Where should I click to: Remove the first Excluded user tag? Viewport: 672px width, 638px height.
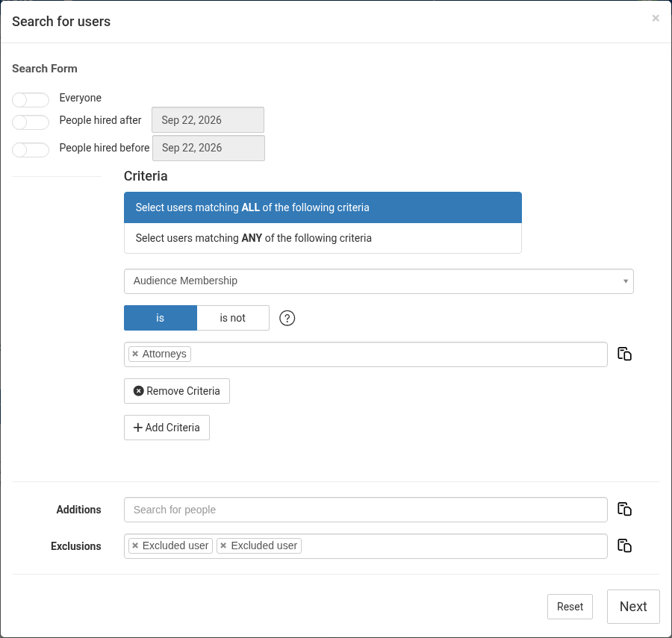coord(135,545)
